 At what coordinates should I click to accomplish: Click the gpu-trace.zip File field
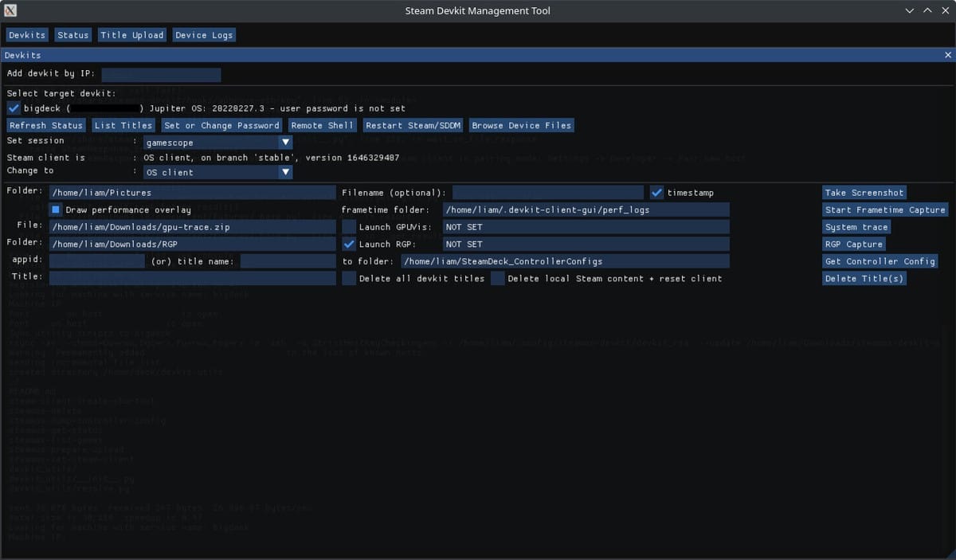point(193,227)
